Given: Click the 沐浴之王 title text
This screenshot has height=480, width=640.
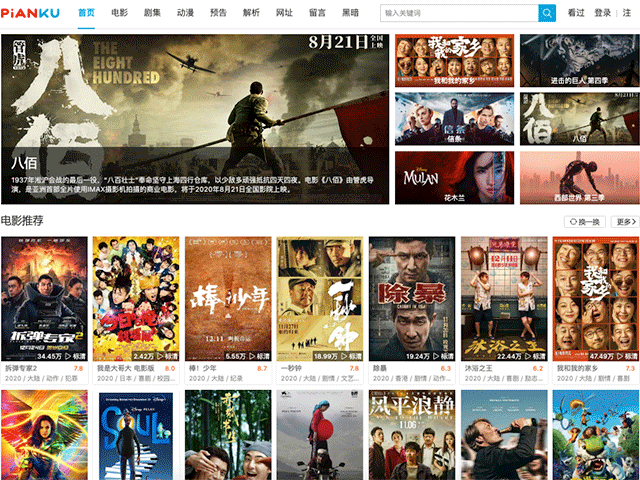Looking at the screenshot, I should pos(478,368).
